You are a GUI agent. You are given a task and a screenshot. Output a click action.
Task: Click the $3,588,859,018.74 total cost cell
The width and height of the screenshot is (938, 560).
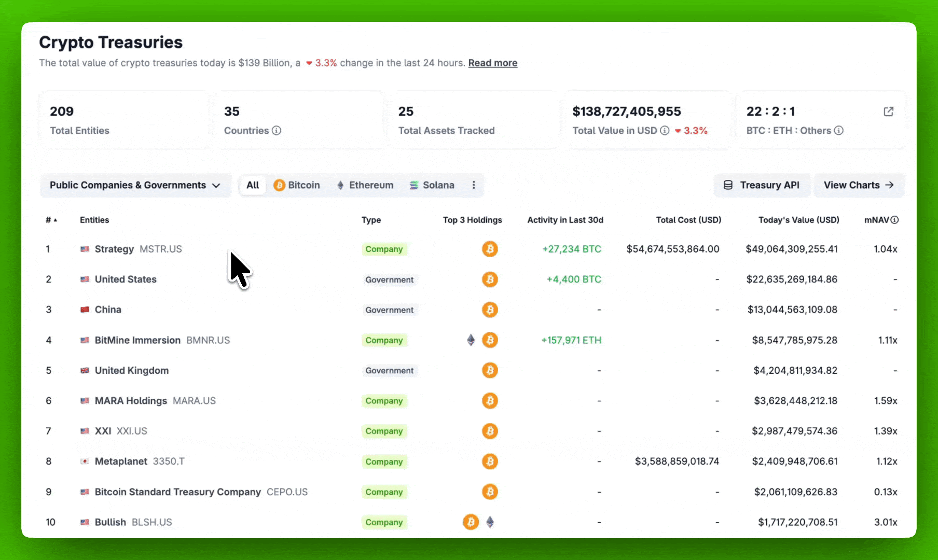coord(677,461)
